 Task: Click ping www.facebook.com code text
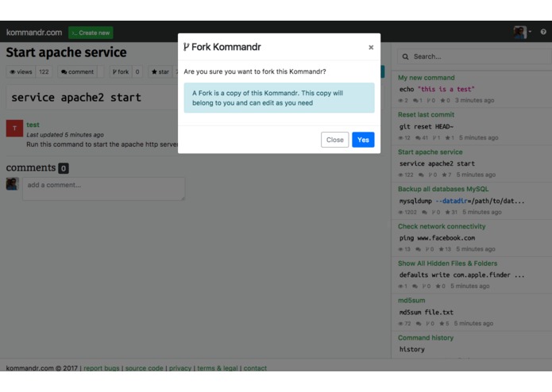click(x=437, y=238)
